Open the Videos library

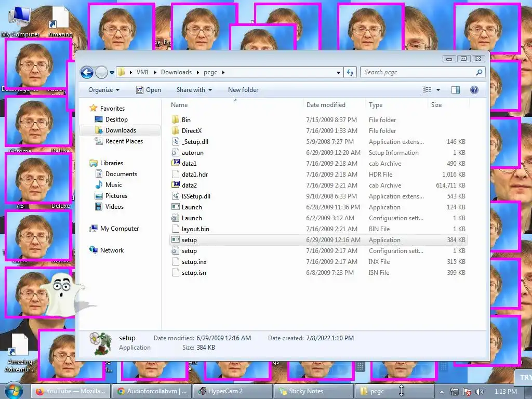(114, 207)
